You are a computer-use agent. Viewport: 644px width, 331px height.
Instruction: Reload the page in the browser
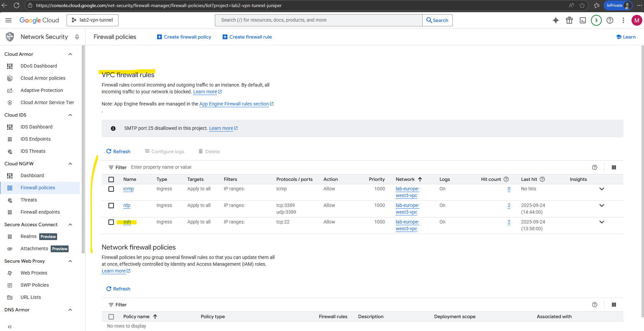pos(17,5)
